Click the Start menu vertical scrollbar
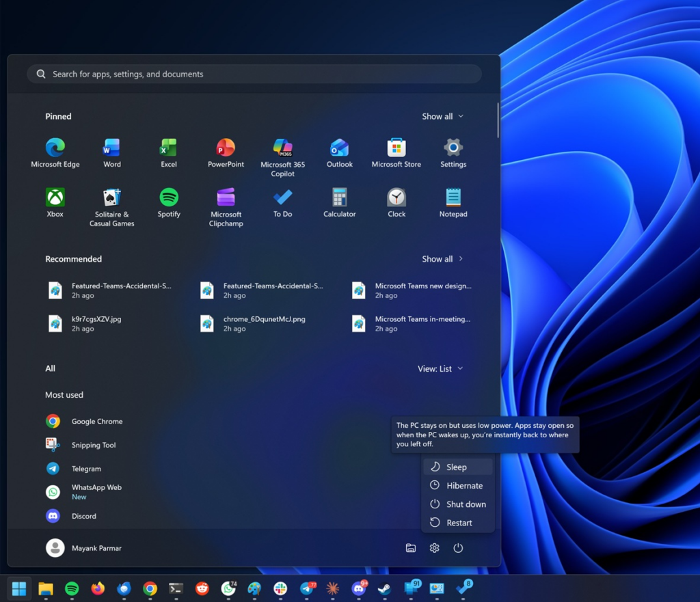This screenshot has height=602, width=700. (x=498, y=120)
